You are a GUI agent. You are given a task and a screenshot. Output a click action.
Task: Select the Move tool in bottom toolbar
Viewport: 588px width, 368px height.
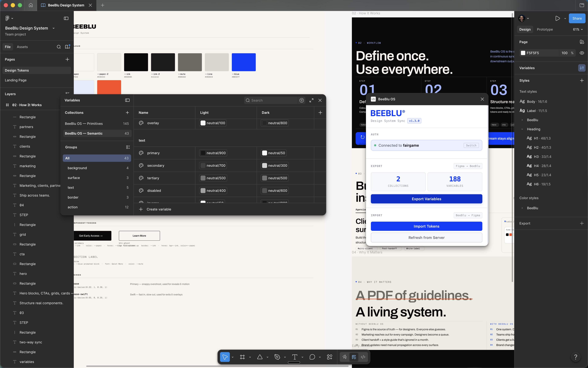click(x=225, y=357)
